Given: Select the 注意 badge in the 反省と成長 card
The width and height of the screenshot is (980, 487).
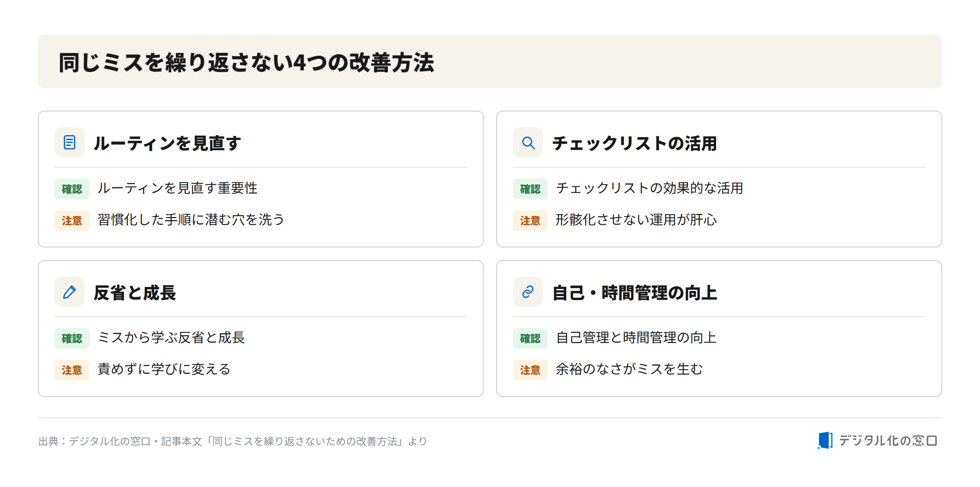Looking at the screenshot, I should pos(72,370).
